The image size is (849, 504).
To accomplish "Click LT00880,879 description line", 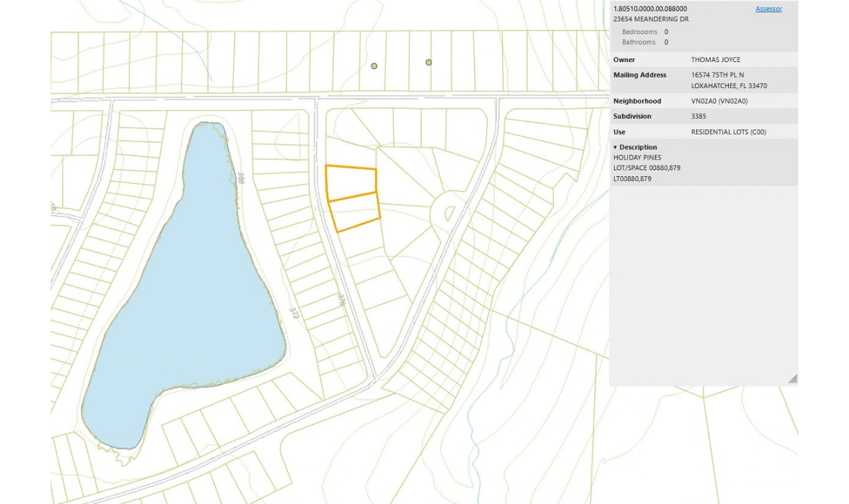I will coord(632,179).
